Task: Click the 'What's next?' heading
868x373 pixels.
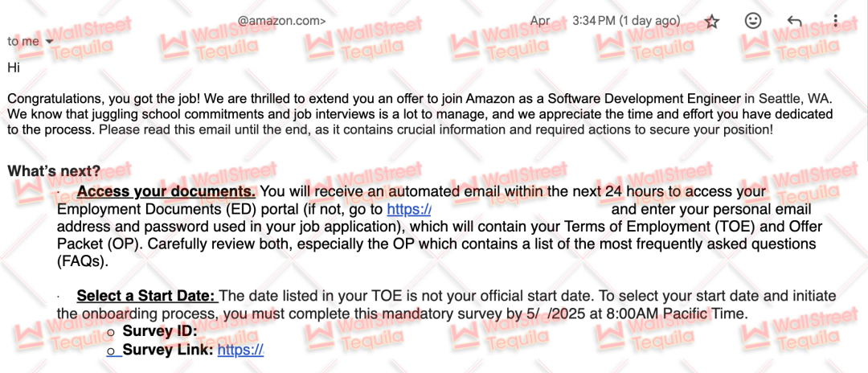Action: (x=54, y=171)
